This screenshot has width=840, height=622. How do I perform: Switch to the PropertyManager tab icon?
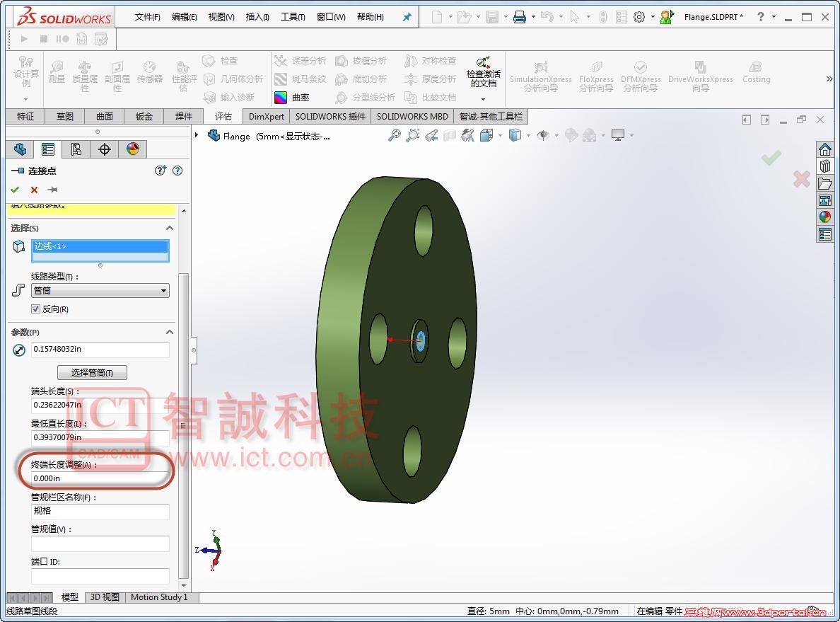point(47,149)
